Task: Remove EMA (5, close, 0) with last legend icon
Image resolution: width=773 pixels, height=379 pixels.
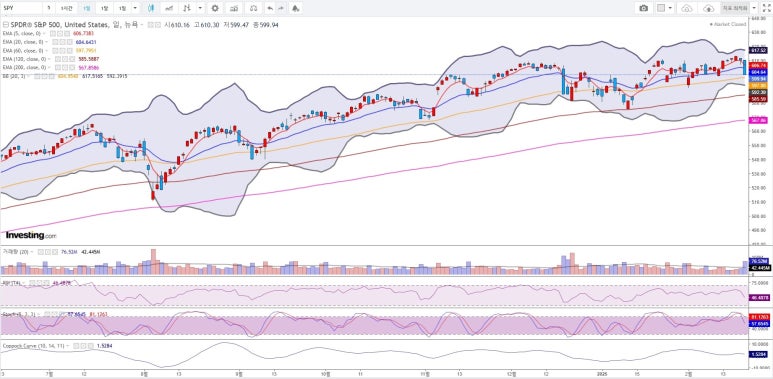Action: point(66,33)
